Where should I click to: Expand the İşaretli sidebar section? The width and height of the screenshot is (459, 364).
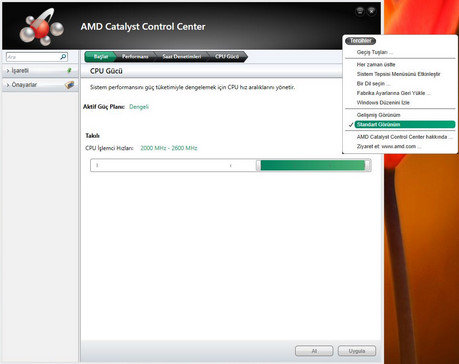[40, 71]
